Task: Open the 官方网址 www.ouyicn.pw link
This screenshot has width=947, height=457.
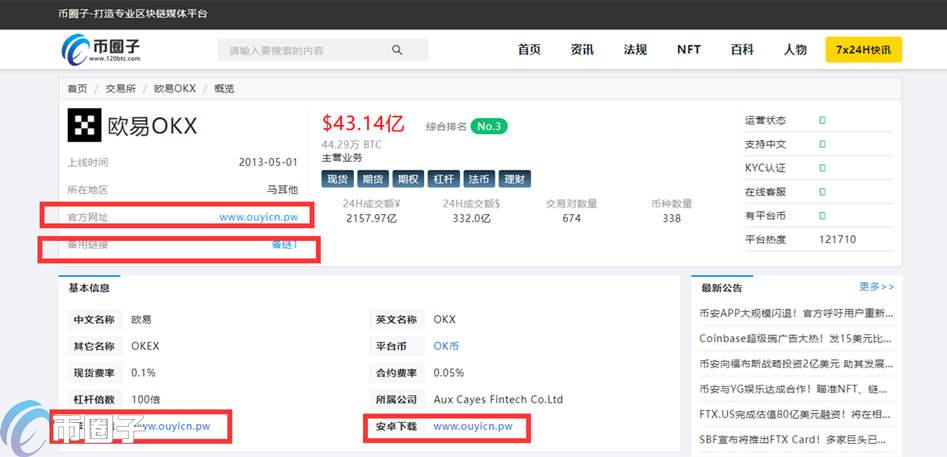Action: coord(258,216)
